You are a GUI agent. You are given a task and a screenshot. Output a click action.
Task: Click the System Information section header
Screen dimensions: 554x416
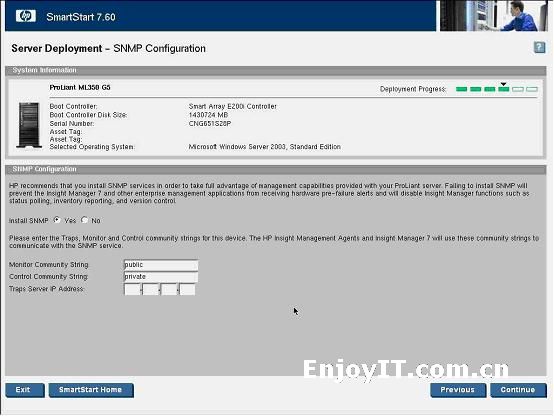276,70
